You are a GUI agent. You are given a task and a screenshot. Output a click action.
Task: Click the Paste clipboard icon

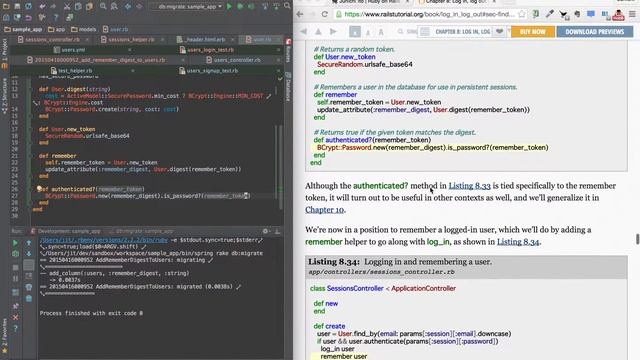pos(89,6)
